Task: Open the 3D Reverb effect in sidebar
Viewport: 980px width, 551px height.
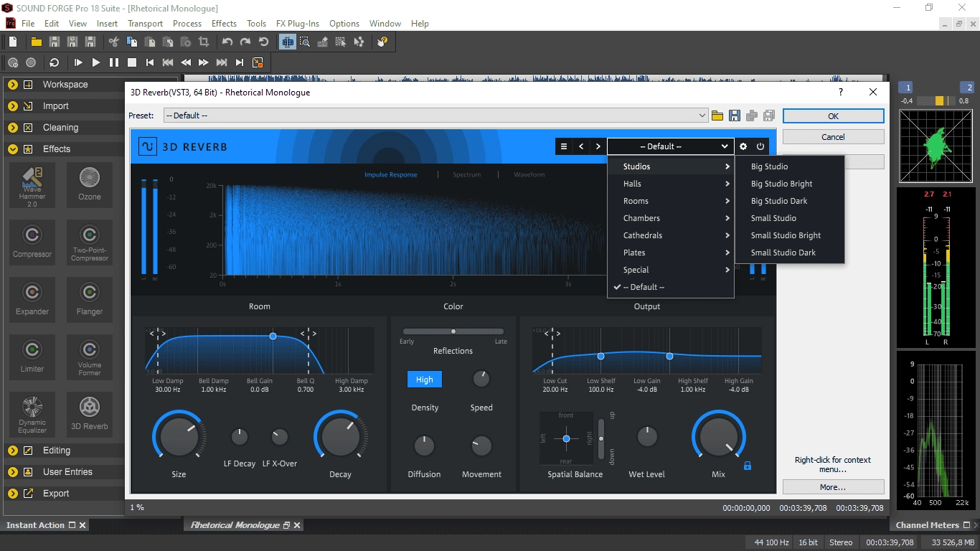Action: pos(90,415)
